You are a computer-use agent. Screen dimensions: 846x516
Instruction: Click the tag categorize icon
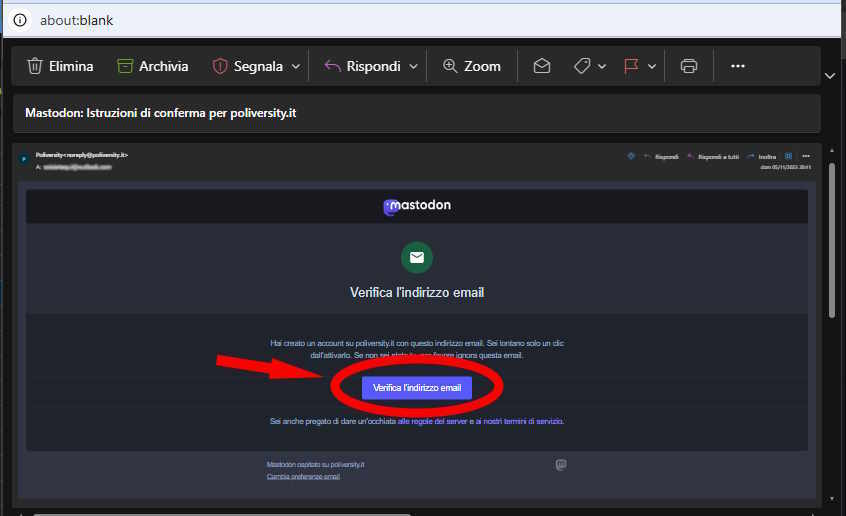point(582,66)
